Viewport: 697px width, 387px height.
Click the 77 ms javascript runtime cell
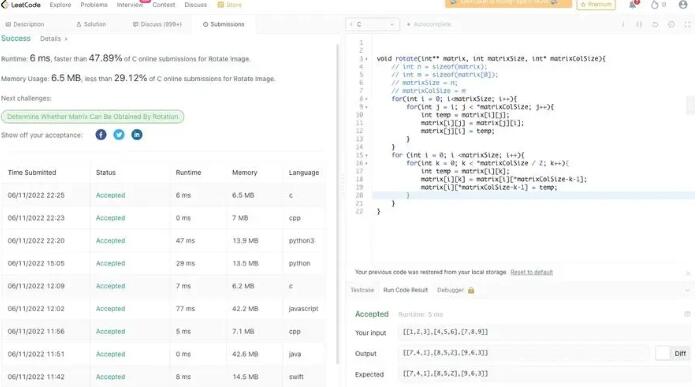(185, 309)
